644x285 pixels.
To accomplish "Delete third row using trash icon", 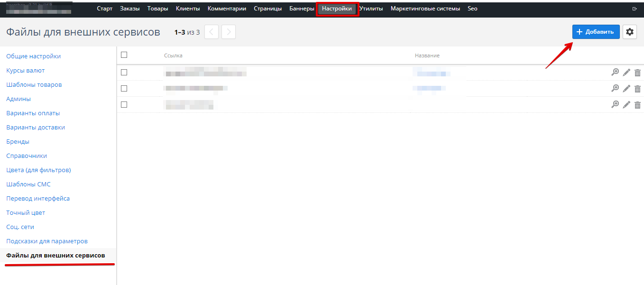I will point(637,105).
